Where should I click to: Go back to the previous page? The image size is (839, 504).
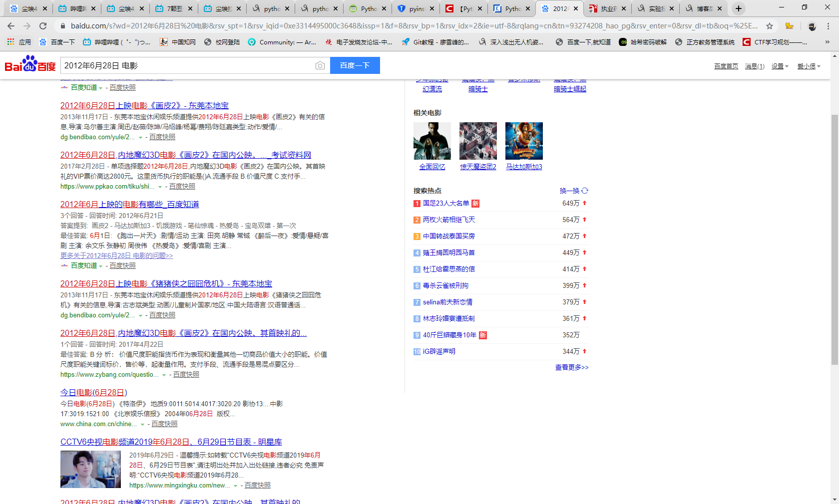pos(11,26)
